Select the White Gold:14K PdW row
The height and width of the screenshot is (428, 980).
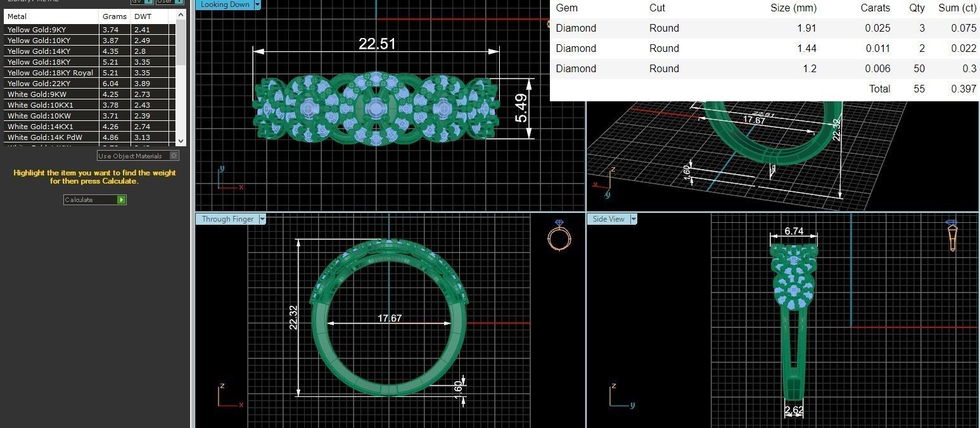point(89,137)
